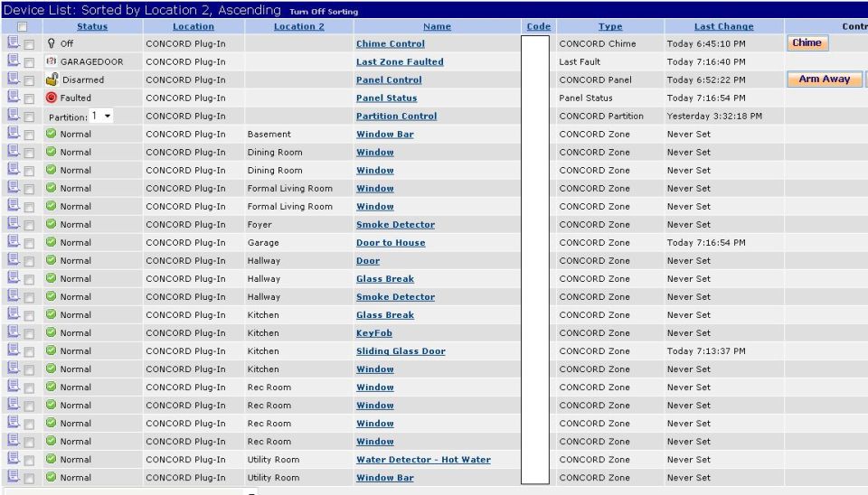Check the box for Door to House row

click(29, 243)
